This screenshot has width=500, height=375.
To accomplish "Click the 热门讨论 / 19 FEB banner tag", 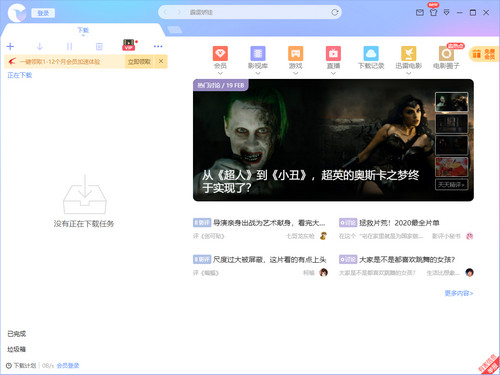I will click(221, 85).
